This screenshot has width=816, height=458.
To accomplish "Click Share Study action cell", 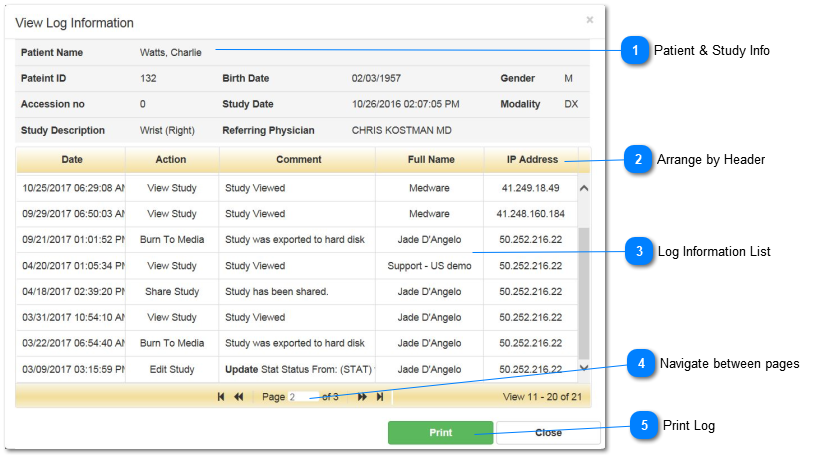I will (172, 292).
